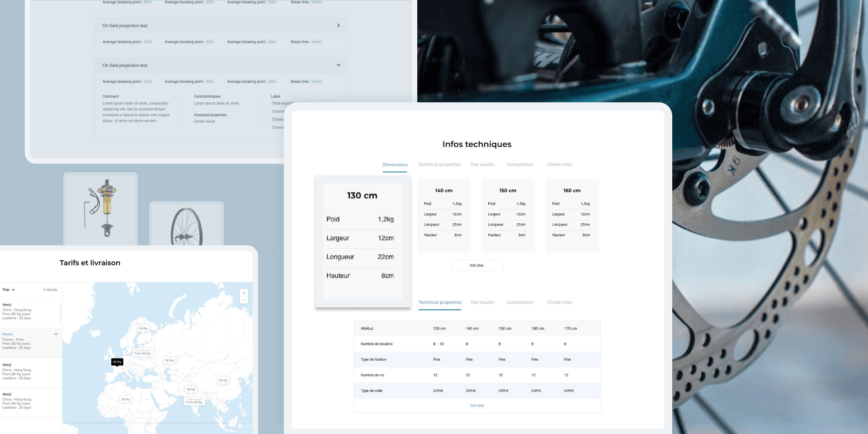The width and height of the screenshot is (868, 434).
Task: Click Nombre de boulons row label
Action: pyautogui.click(x=377, y=344)
